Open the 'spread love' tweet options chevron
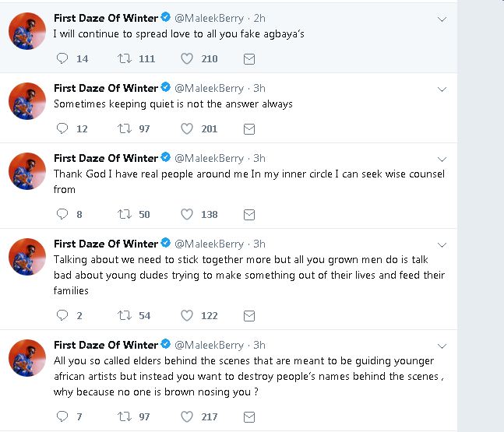Screen dimensions: 504x432 click(x=442, y=19)
